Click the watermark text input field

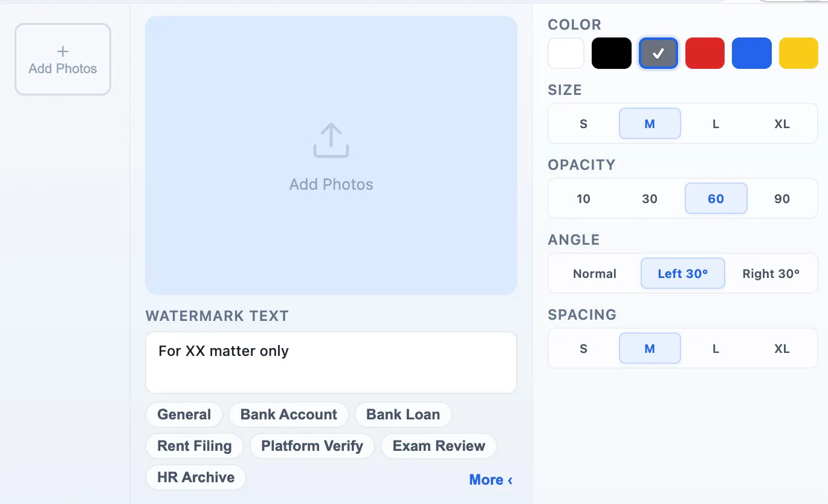331,363
